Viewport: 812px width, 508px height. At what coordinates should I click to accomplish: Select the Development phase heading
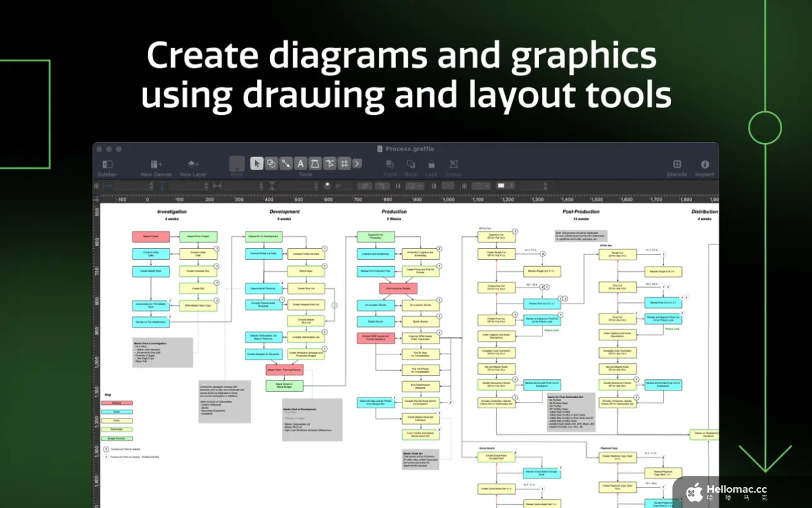[284, 211]
